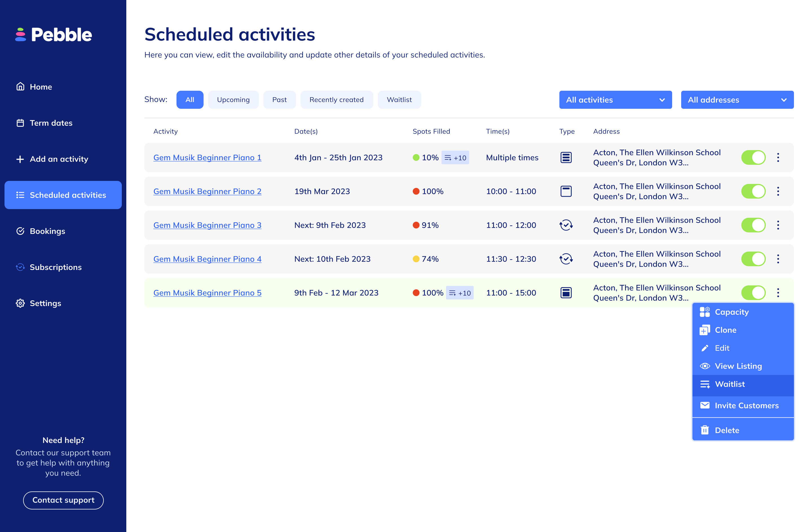Open the All addresses dropdown
The height and width of the screenshot is (532, 812).
[x=737, y=100]
